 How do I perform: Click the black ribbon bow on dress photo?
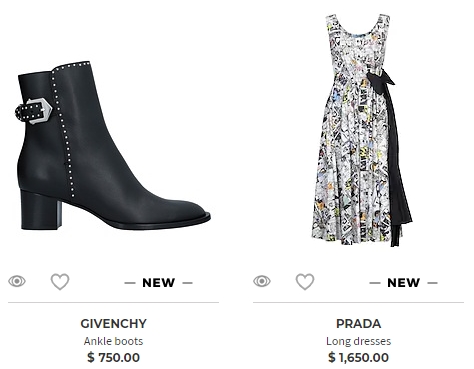[380, 80]
